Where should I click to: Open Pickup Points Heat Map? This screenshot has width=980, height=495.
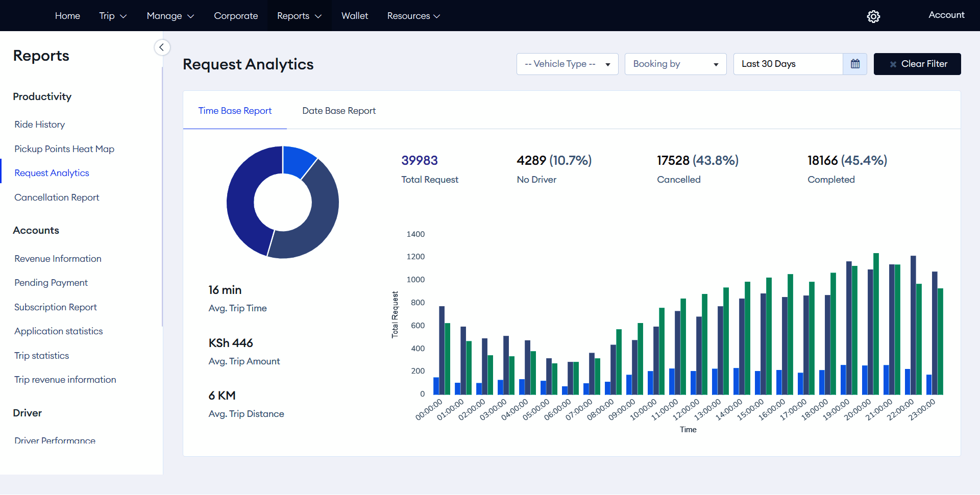(64, 149)
